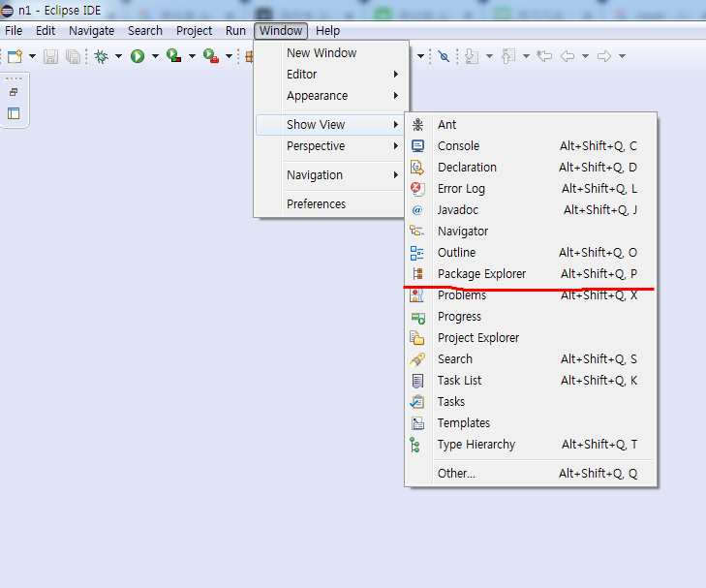This screenshot has height=588, width=706.
Task: Open the Previous Annotation dropdown arrow
Action: 526,56
